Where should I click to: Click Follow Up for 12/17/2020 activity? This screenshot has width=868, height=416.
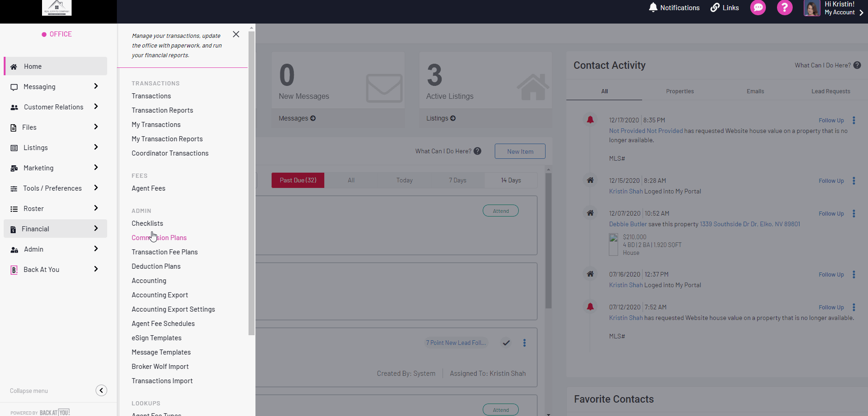coord(831,121)
